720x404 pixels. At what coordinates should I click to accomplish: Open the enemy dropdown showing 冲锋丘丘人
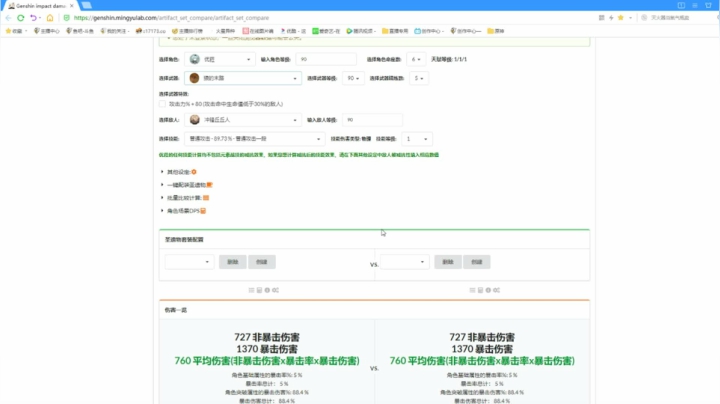pyautogui.click(x=243, y=120)
